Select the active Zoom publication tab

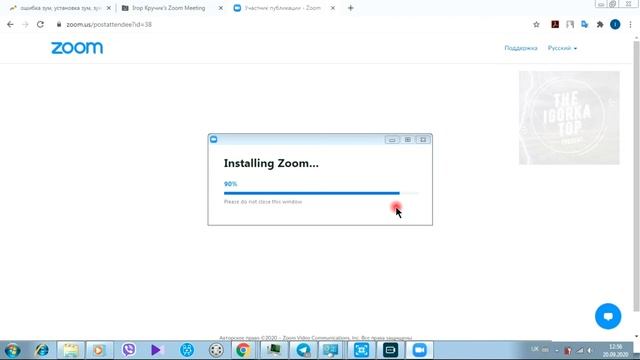[282, 8]
